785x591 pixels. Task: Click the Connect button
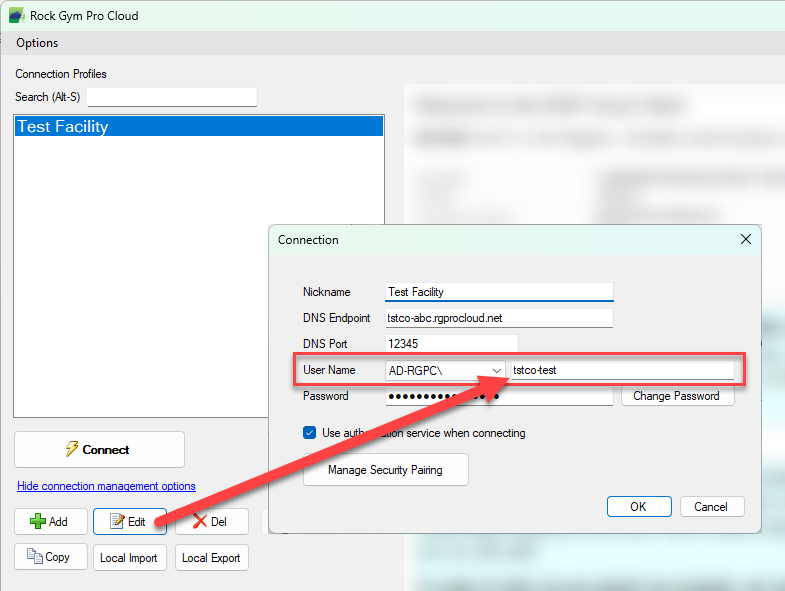99,449
